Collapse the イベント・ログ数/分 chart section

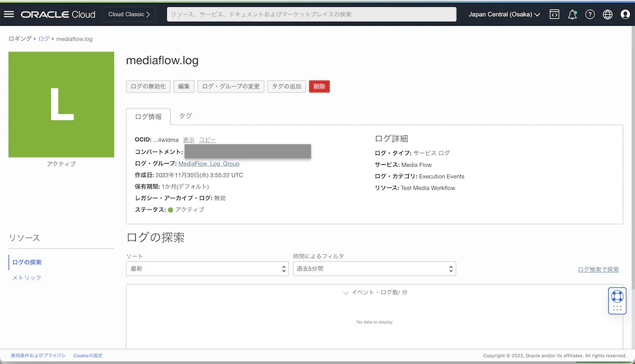tap(375, 292)
